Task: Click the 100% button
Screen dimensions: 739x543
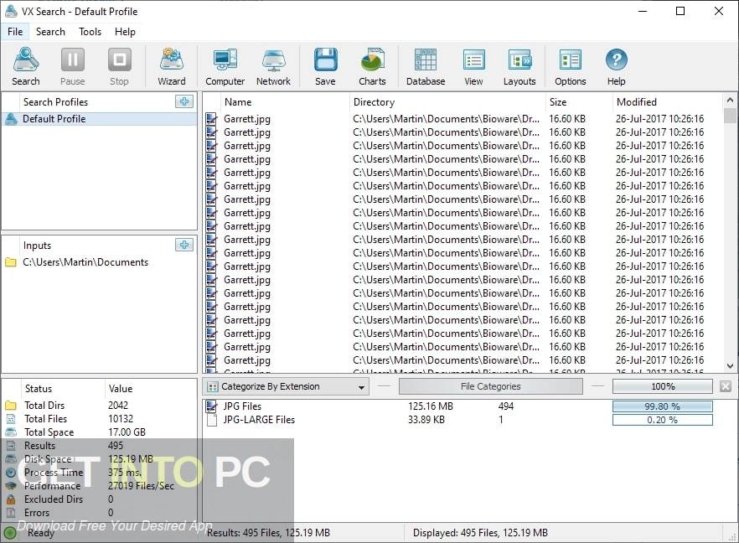Action: [x=663, y=387]
